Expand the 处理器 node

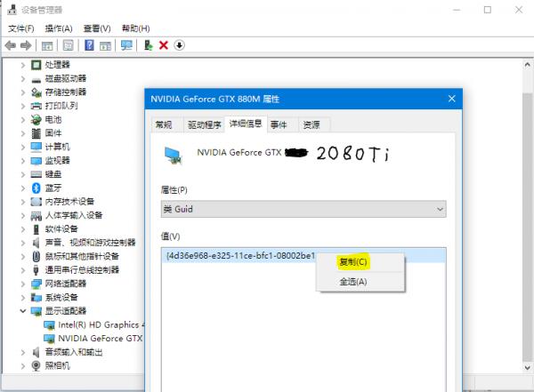click(23, 65)
